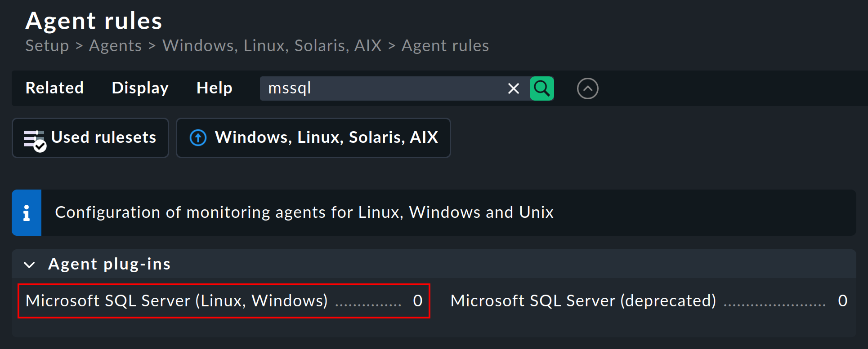
Task: Collapse the Agent plug-ins section
Action: click(29, 265)
